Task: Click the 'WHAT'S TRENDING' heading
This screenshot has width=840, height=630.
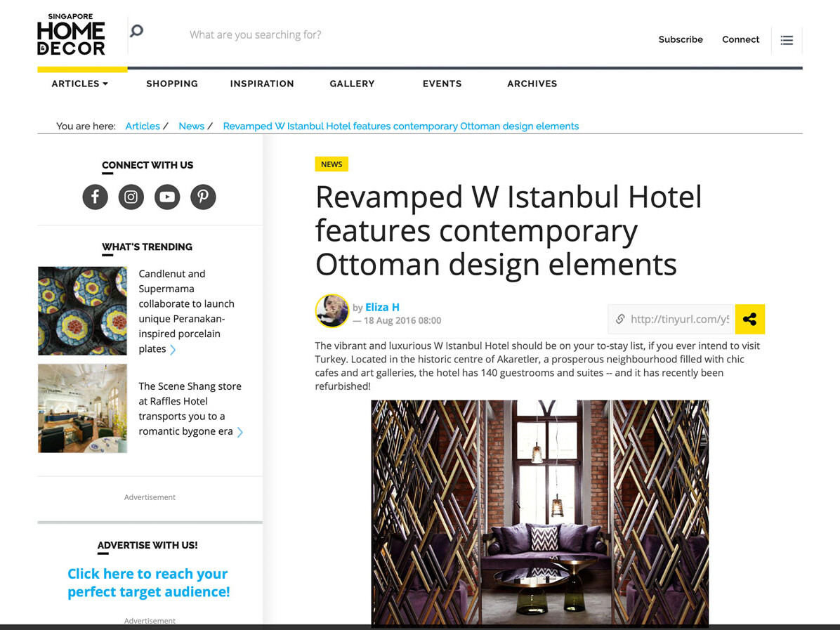Action: (147, 247)
